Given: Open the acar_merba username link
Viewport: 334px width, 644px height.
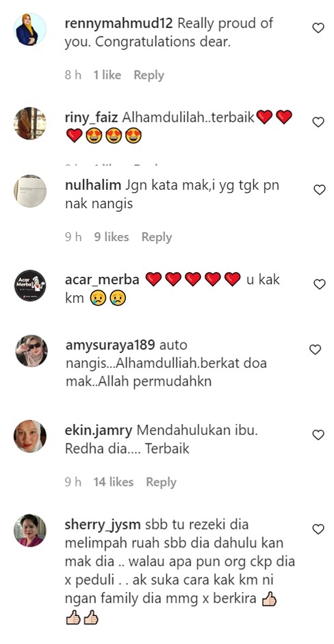Looking at the screenshot, I should coord(102,280).
